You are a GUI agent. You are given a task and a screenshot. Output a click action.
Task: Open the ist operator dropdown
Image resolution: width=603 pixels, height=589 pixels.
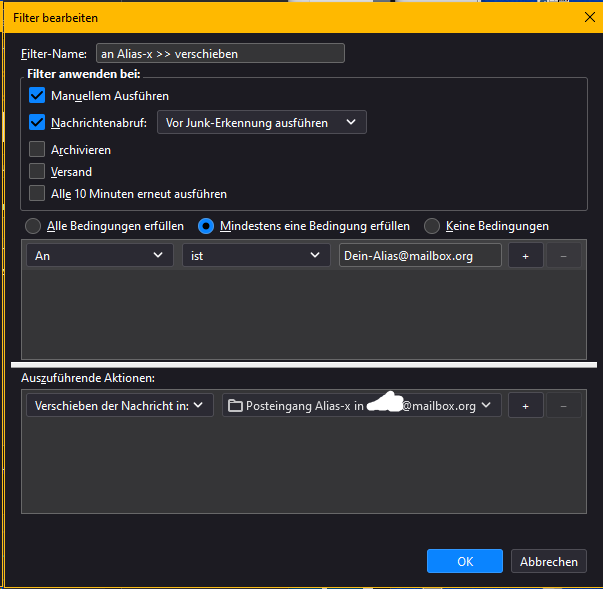point(256,255)
